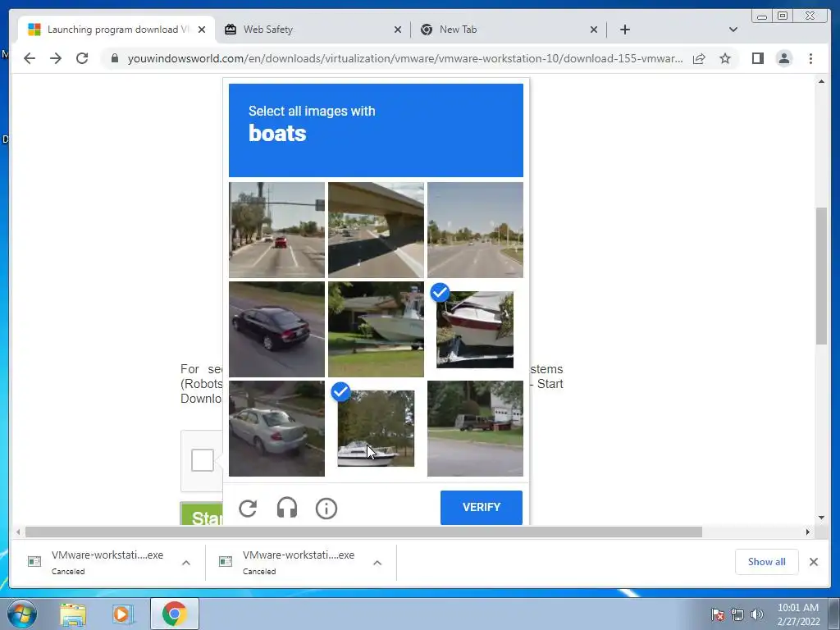Select the tile with empty wide road

(475, 230)
